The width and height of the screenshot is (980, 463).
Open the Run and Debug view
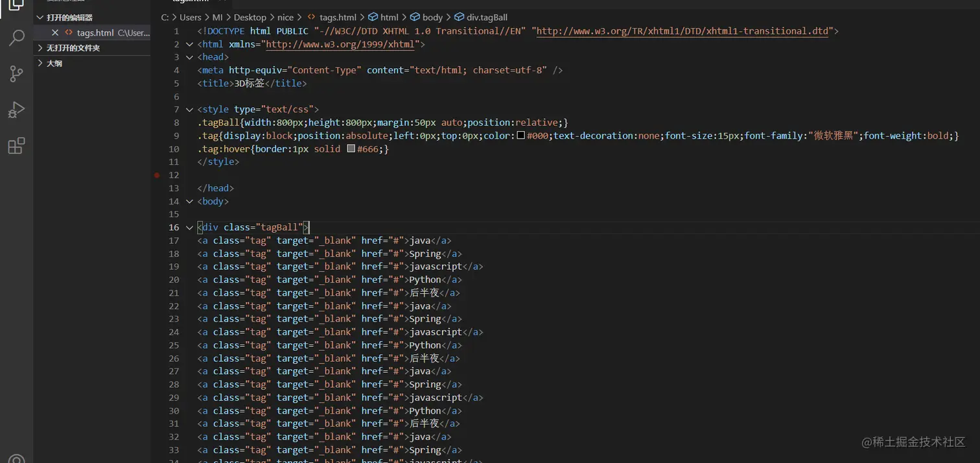(x=16, y=110)
